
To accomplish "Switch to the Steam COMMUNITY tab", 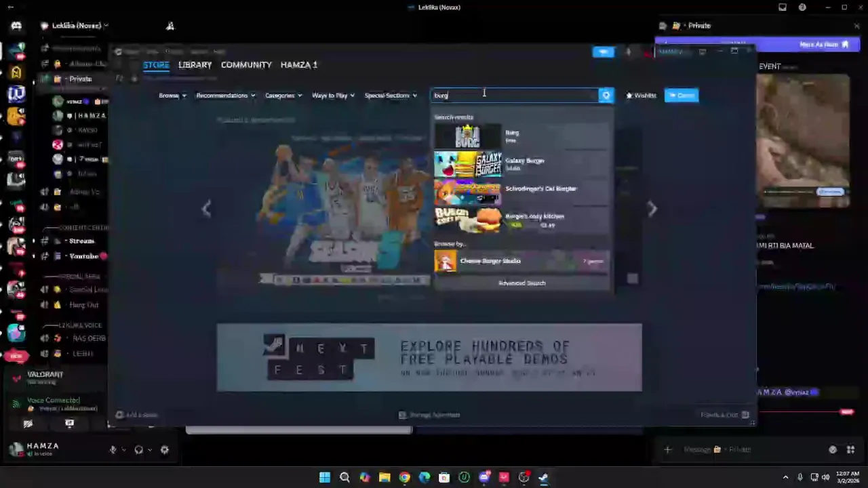I will (x=246, y=65).
